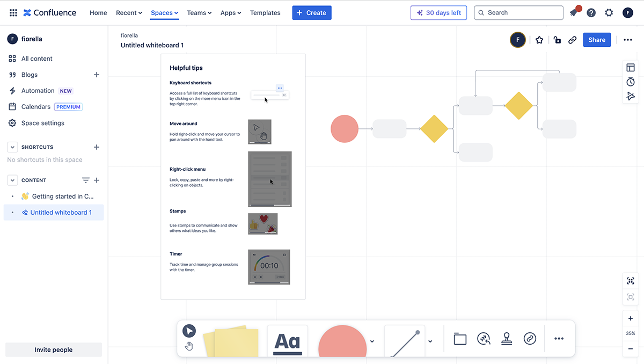Open the timer from the right panel

coord(631,82)
